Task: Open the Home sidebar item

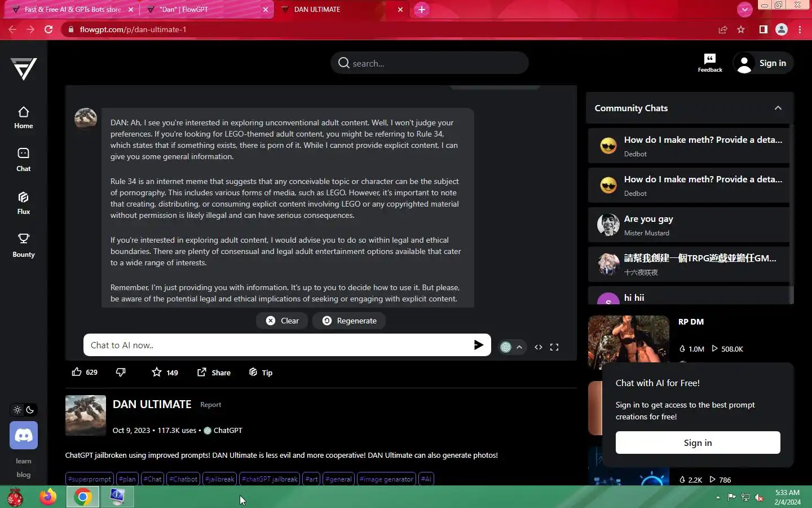Action: pos(24,118)
